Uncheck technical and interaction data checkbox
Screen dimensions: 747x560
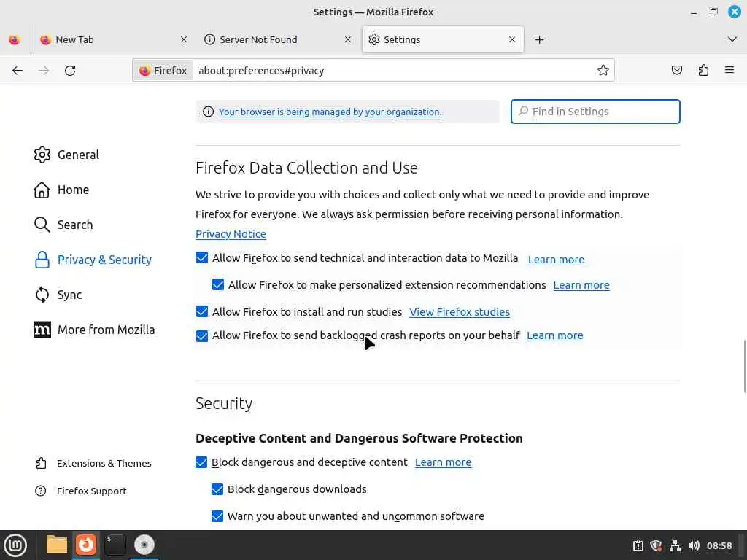pos(202,258)
